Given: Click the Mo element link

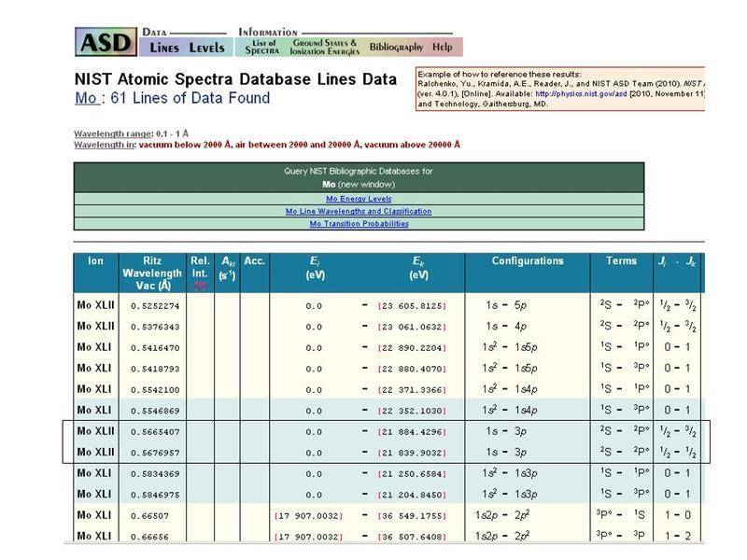Looking at the screenshot, I should click(86, 98).
